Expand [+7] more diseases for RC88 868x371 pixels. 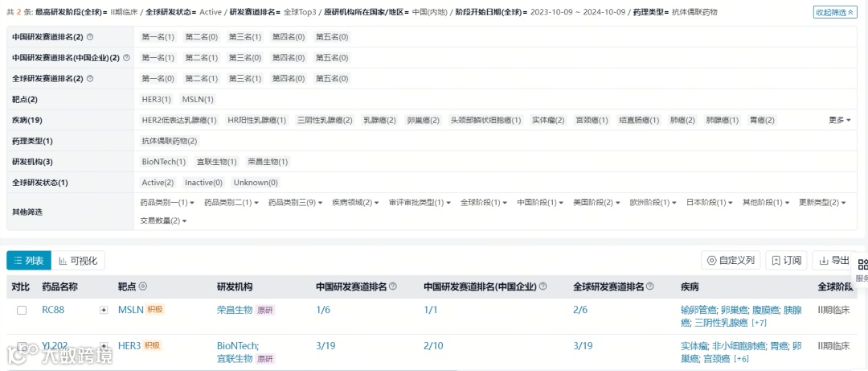click(759, 323)
